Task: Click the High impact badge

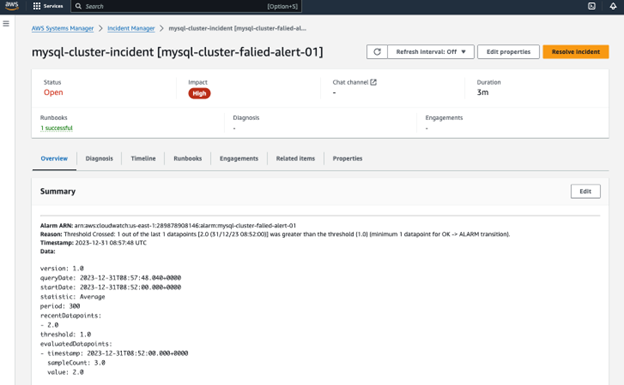Action: tap(199, 93)
